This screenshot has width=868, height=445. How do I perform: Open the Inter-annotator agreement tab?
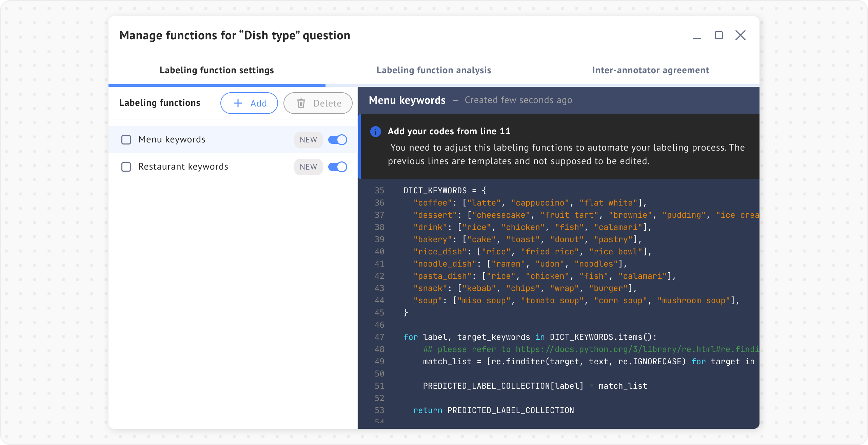(650, 70)
